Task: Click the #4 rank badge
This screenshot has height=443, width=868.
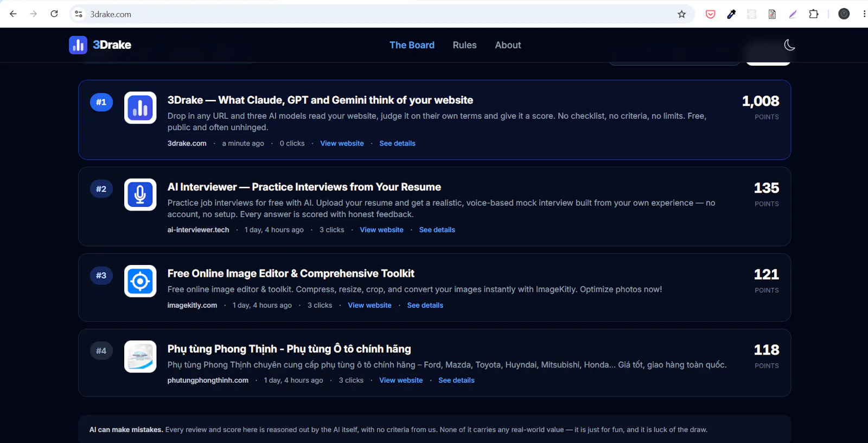Action: coord(101,351)
